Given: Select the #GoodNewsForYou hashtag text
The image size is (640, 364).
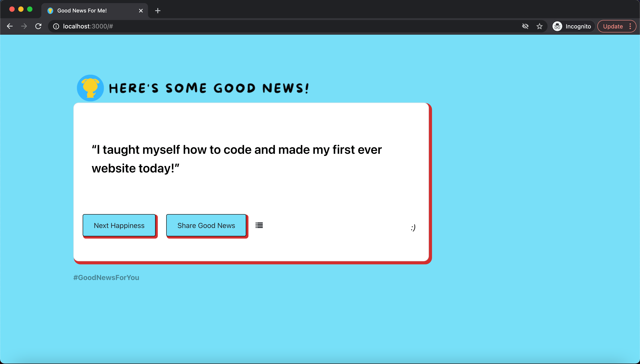Looking at the screenshot, I should click(x=106, y=277).
